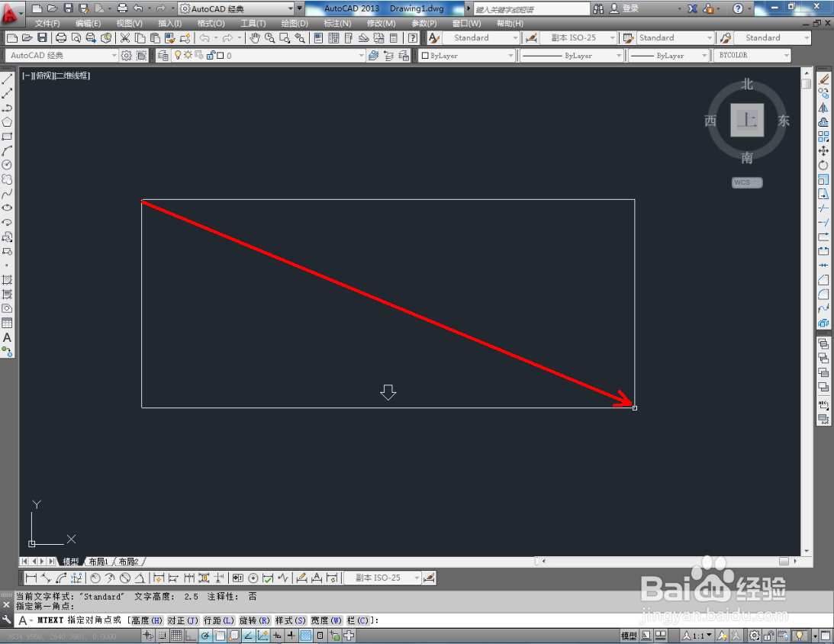Click the keyword search input field
The image size is (834, 644).
coord(531,9)
